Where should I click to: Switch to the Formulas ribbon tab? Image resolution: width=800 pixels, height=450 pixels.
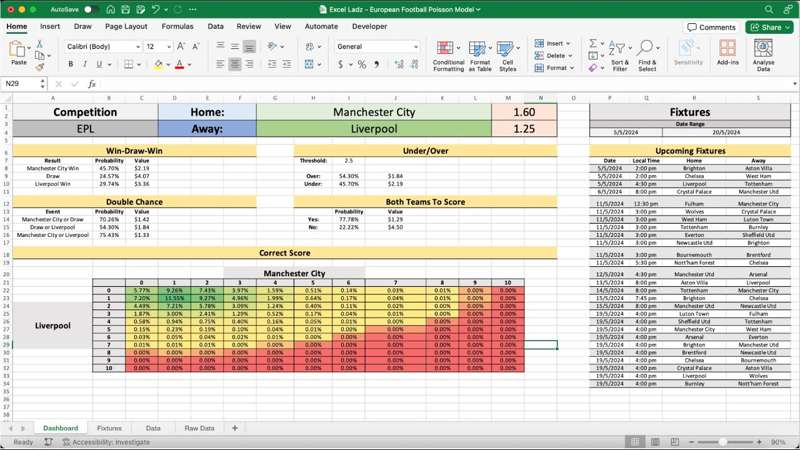178,27
